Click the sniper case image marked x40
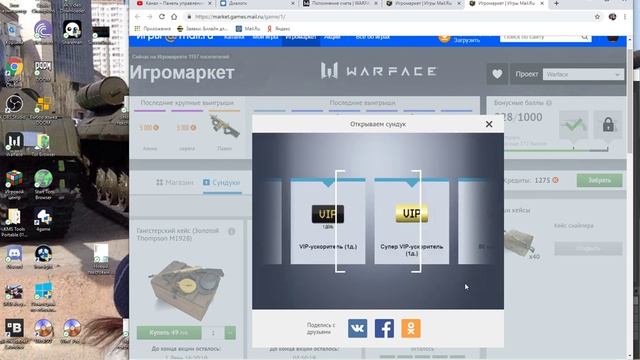This screenshot has width=640, height=360. pyautogui.click(x=520, y=243)
